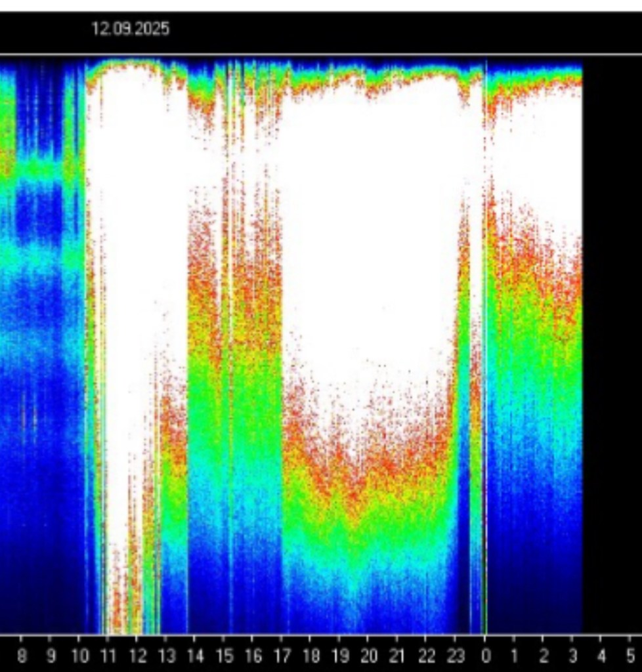Click the midnight 0 hour label
This screenshot has height=672, width=642.
(x=485, y=656)
